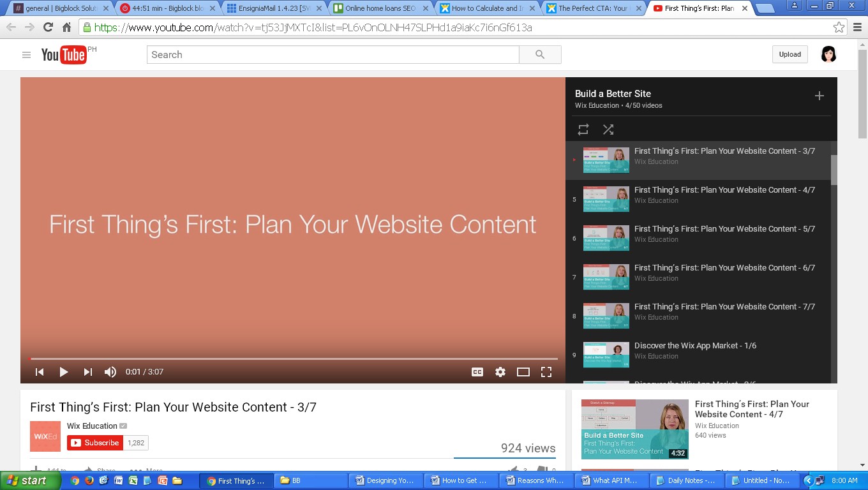Click the video title text under player
This screenshot has height=490, width=868.
173,407
